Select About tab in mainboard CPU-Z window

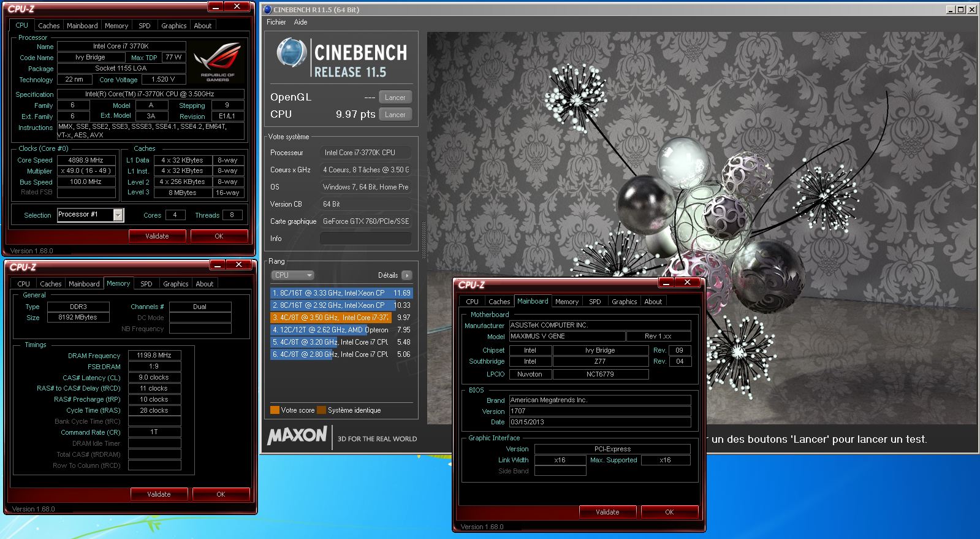coord(653,302)
